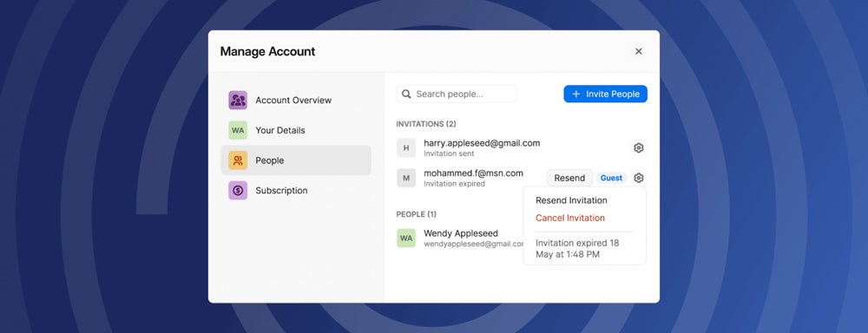This screenshot has width=868, height=333.
Task: Select the Wendy Appleseed name
Action: pos(461,233)
